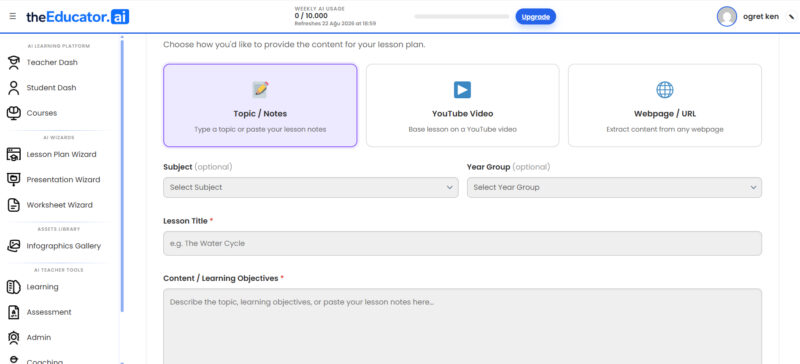Click the 'WEEKLY AI USAGE' label
800x364 pixels.
(319, 9)
